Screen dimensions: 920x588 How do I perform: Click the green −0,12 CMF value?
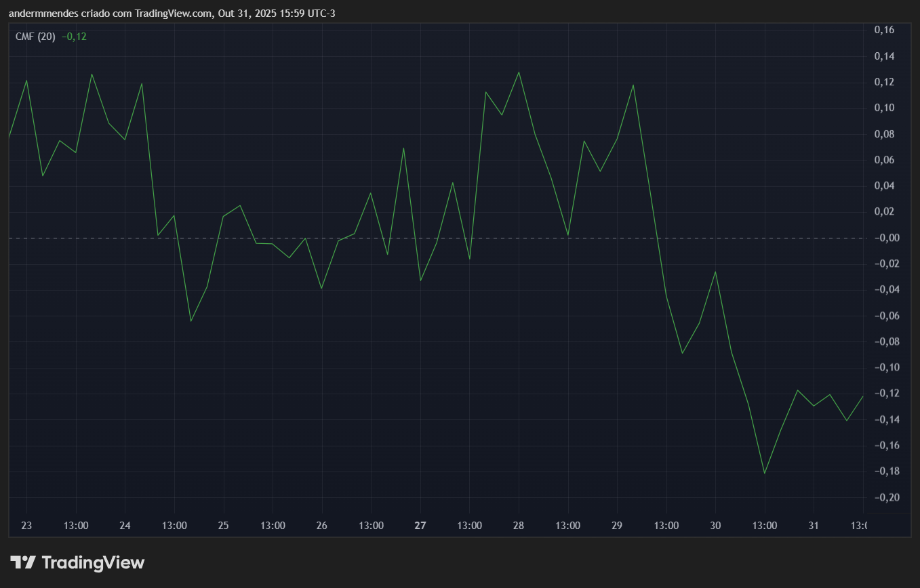[x=74, y=37]
